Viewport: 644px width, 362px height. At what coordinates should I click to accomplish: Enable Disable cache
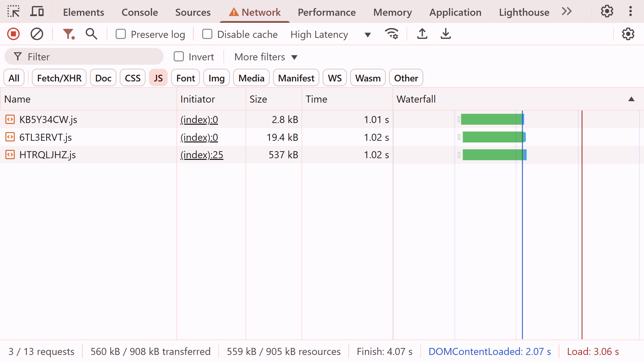207,34
